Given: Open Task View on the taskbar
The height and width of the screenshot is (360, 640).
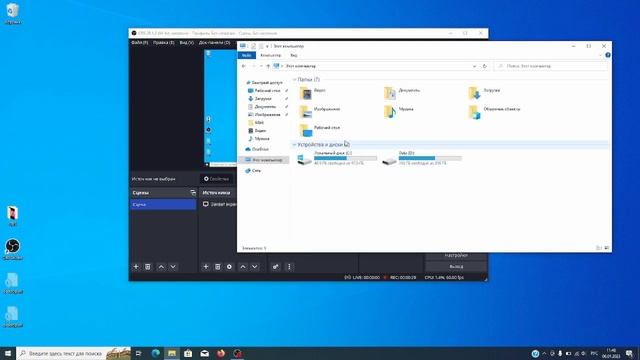Looking at the screenshot, I should point(139,353).
